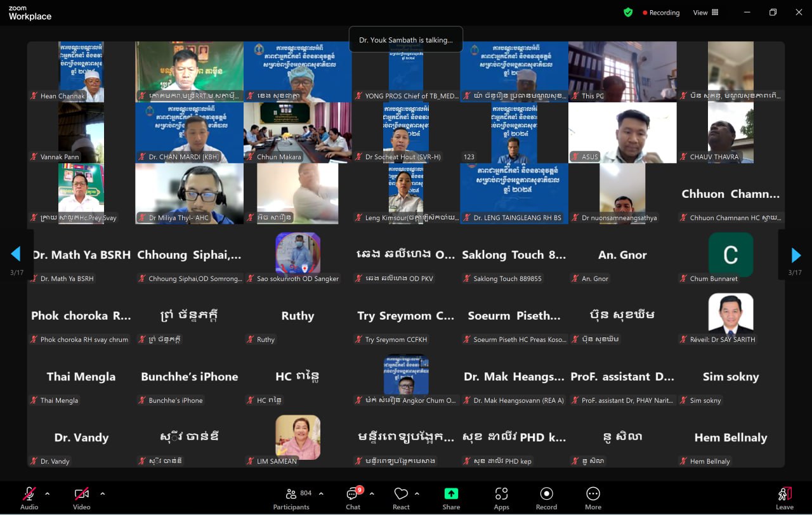Select This PC participant video tile
The image size is (812, 515).
click(622, 72)
